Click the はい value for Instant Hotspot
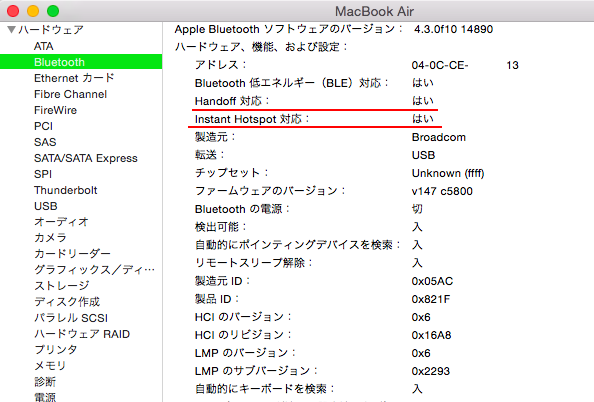This screenshot has height=402, width=594. 423,119
